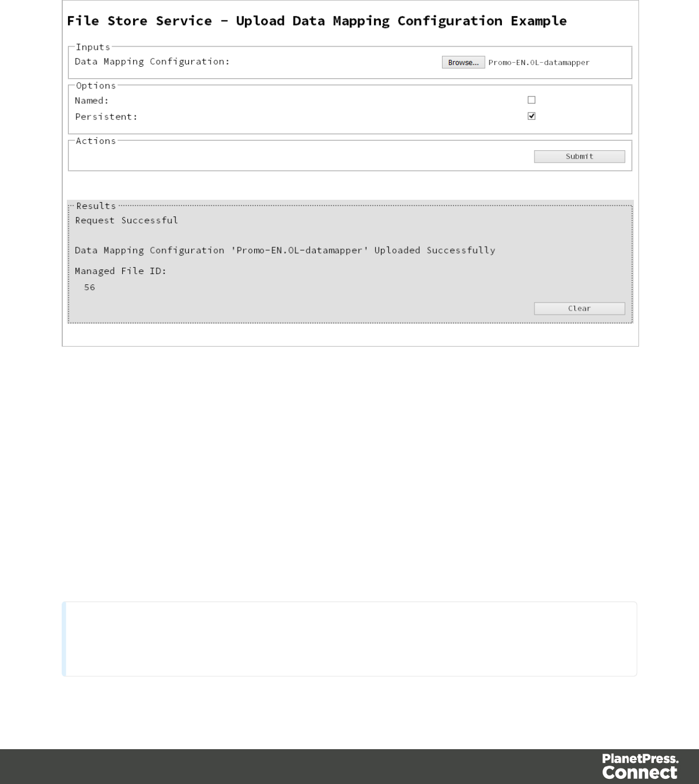Click the Inputs group legend
This screenshot has height=784, width=699.
[93, 47]
